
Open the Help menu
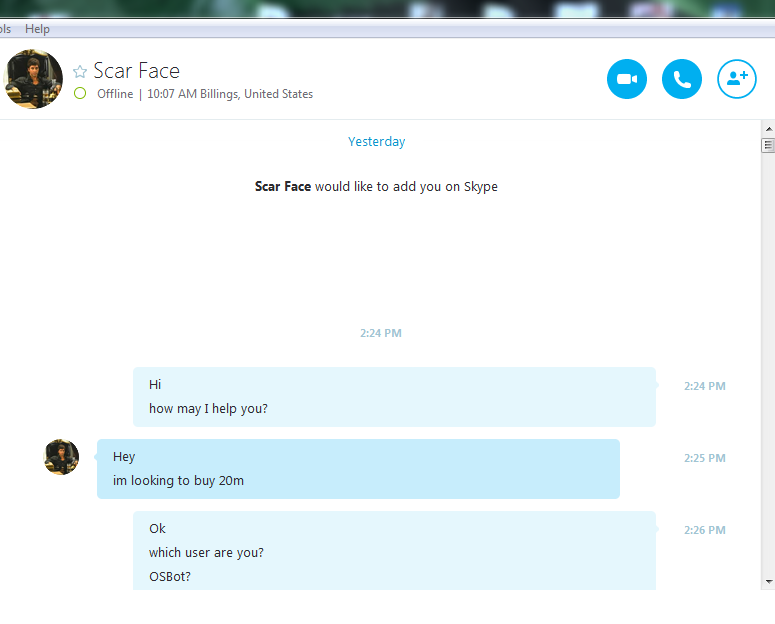pyautogui.click(x=37, y=29)
